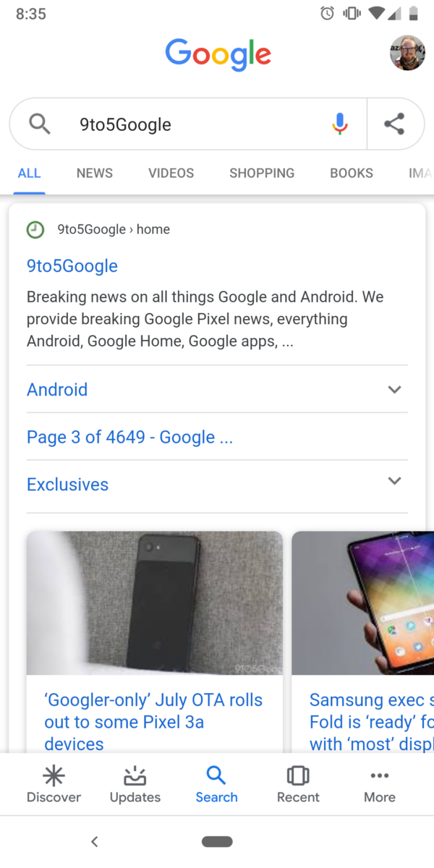
Task: Tap the share icon beside search bar
Action: 394,124
